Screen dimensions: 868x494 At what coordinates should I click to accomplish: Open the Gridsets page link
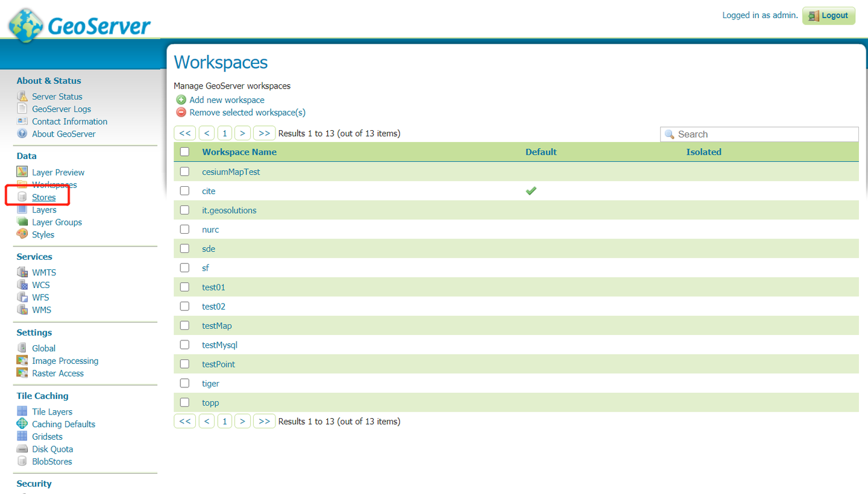[47, 436]
